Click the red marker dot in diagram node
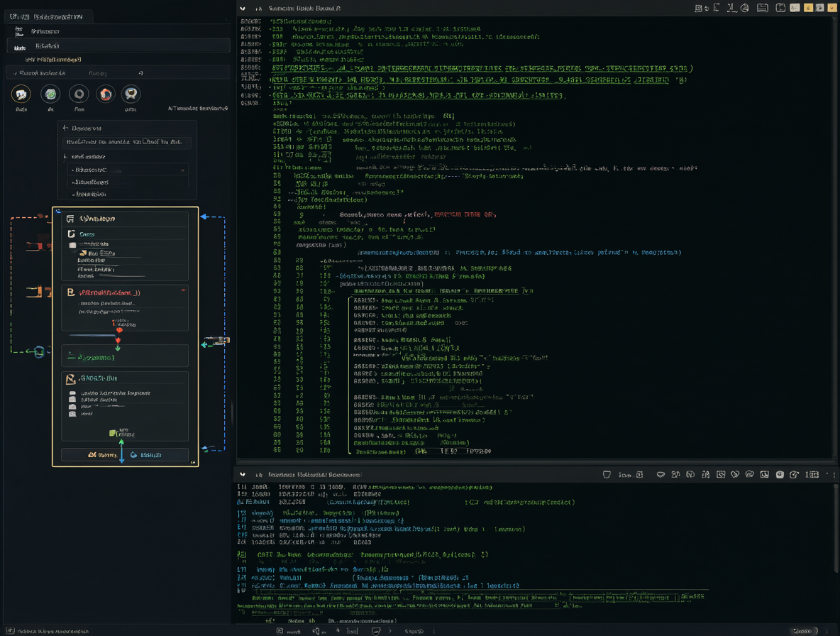840x636 pixels. [x=119, y=330]
